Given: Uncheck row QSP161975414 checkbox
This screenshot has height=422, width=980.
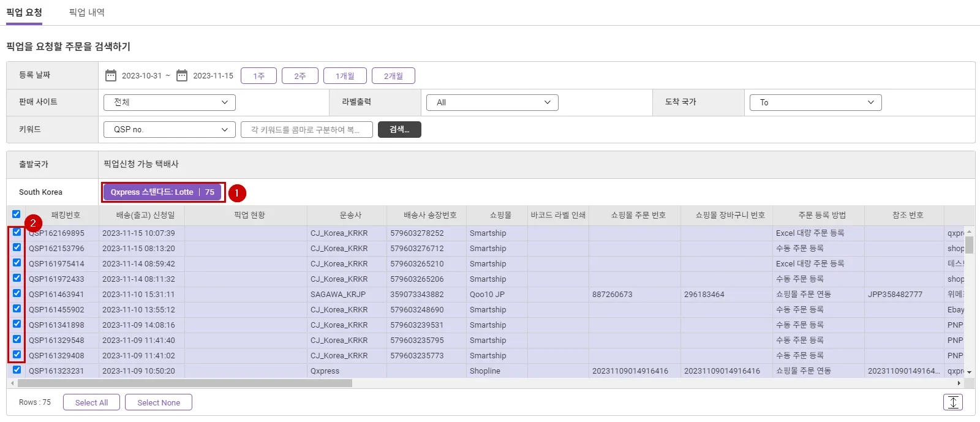Looking at the screenshot, I should click(17, 263).
